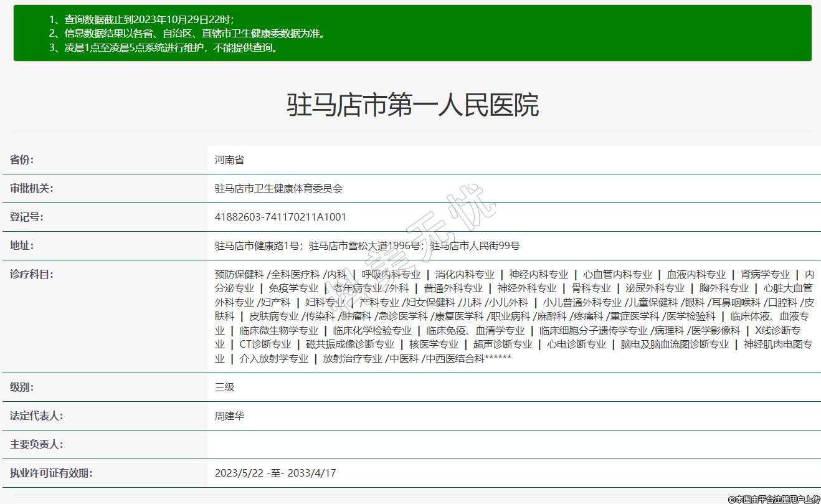The image size is (821, 504).
Task: Click the 地址 row label
Action: [22, 245]
